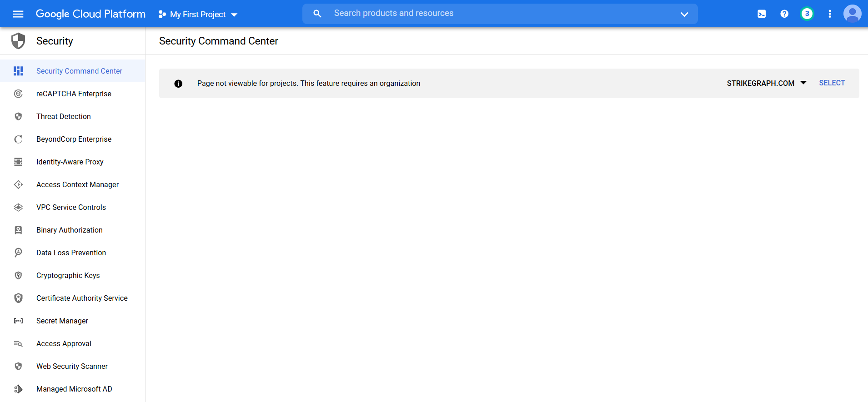The width and height of the screenshot is (868, 402).
Task: Click the Cryptographic Keys icon
Action: coord(18,275)
